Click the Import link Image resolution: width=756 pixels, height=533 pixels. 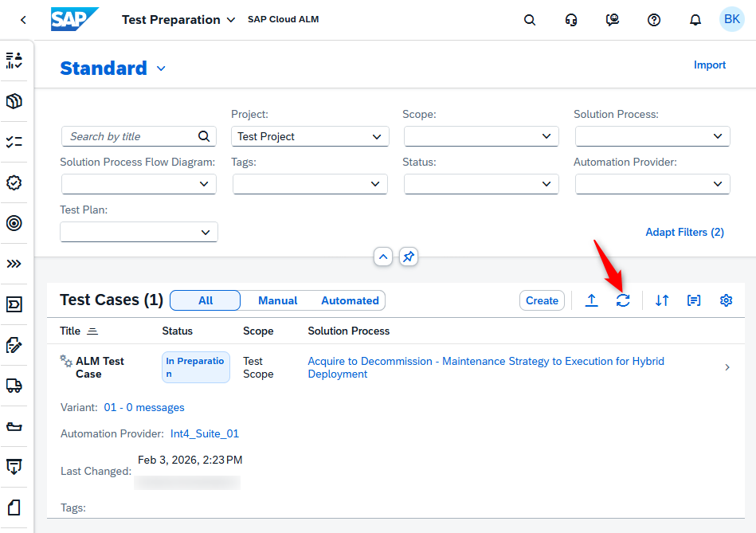click(x=709, y=65)
